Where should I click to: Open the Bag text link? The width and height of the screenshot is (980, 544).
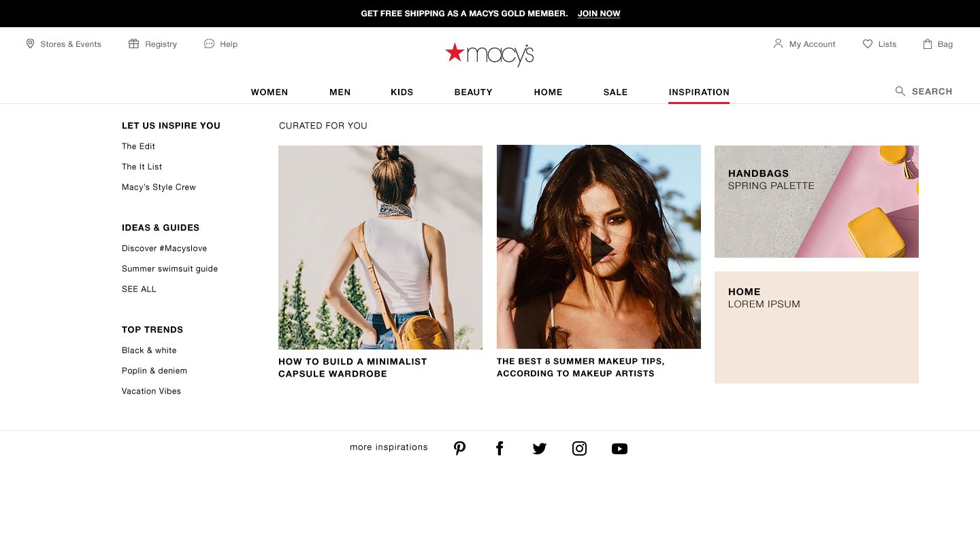click(x=945, y=44)
